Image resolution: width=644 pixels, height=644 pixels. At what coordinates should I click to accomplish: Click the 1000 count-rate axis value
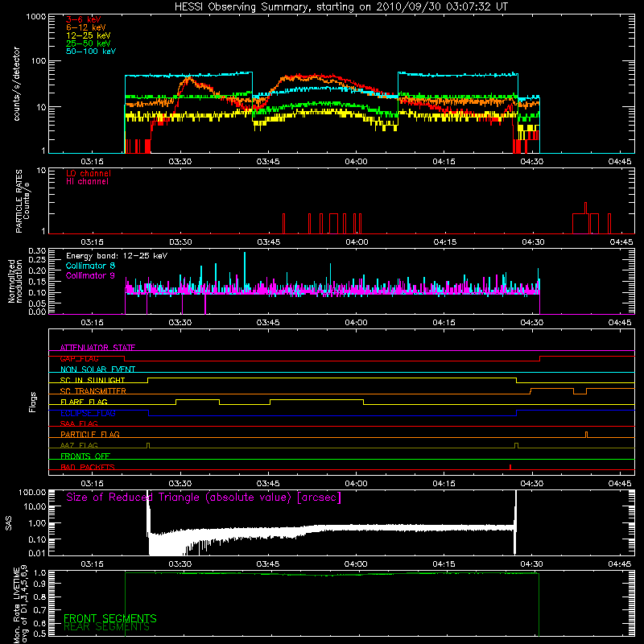pos(36,17)
